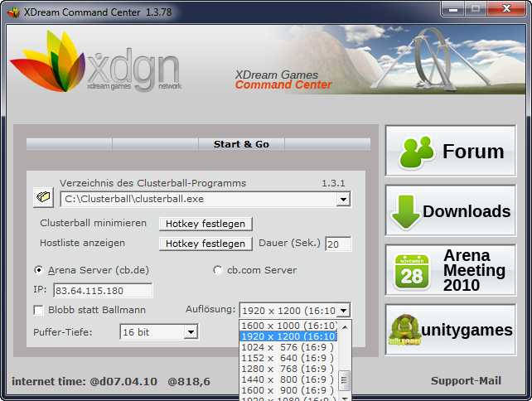
Task: Open the Support-Mail link
Action: (466, 380)
